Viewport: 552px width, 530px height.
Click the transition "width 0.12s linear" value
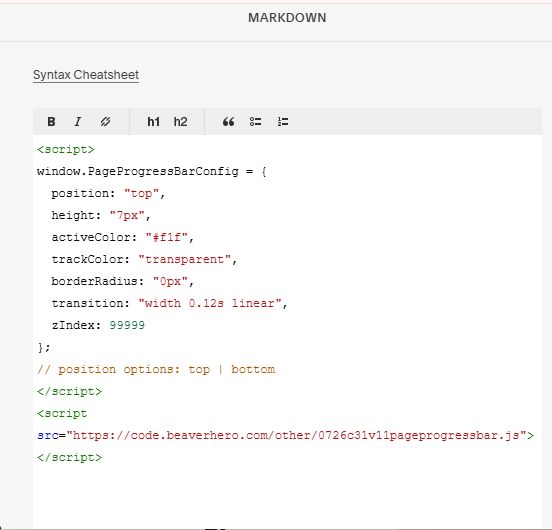[210, 303]
